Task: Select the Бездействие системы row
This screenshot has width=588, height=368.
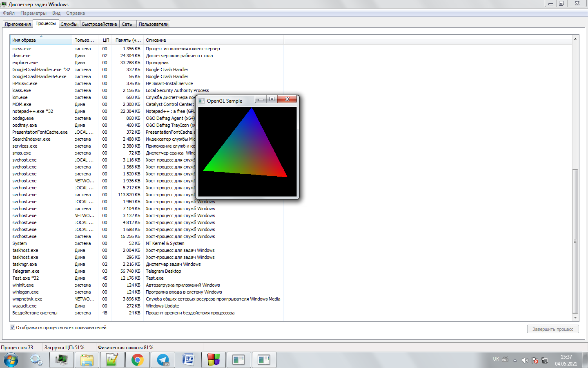Action: click(x=147, y=313)
